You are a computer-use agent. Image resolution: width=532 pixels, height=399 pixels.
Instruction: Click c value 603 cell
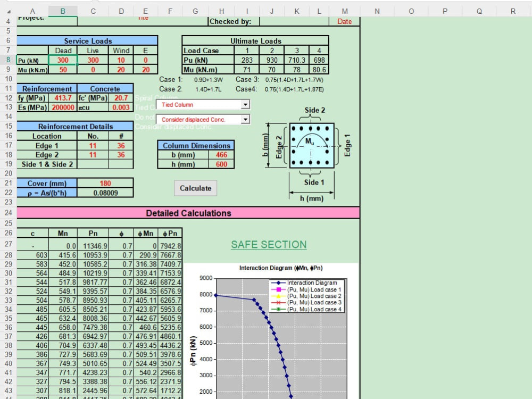[33, 255]
